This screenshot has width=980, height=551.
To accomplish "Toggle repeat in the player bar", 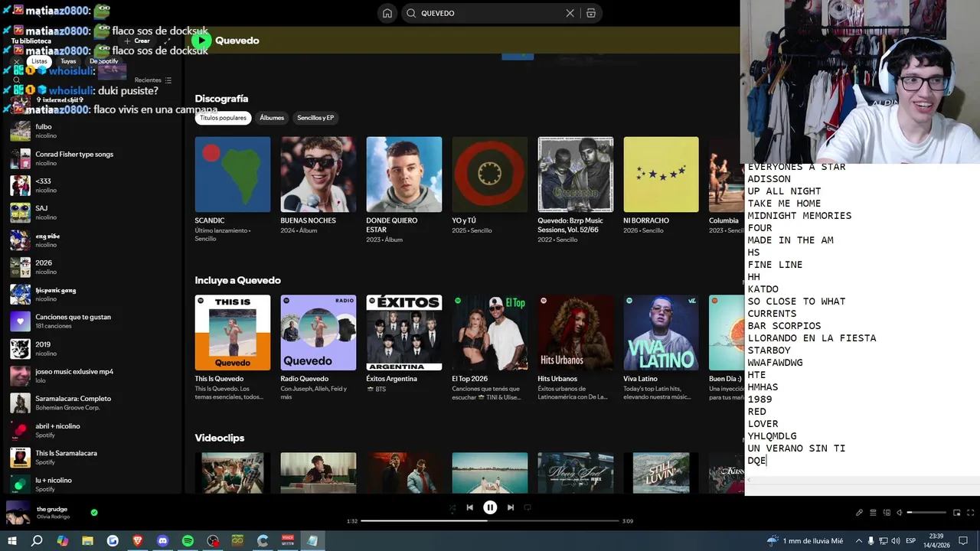I will pyautogui.click(x=528, y=507).
